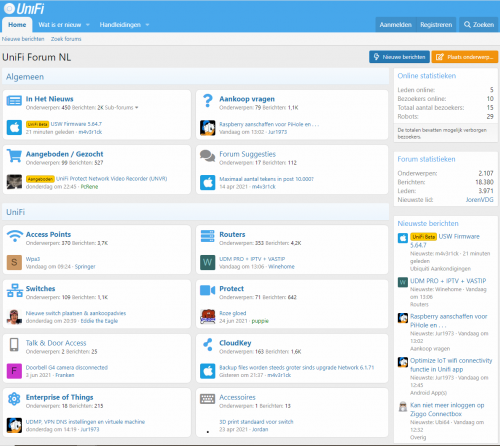500x446 pixels.
Task: Click the Forum Suggesties speech bubbles icon
Action: [207, 156]
